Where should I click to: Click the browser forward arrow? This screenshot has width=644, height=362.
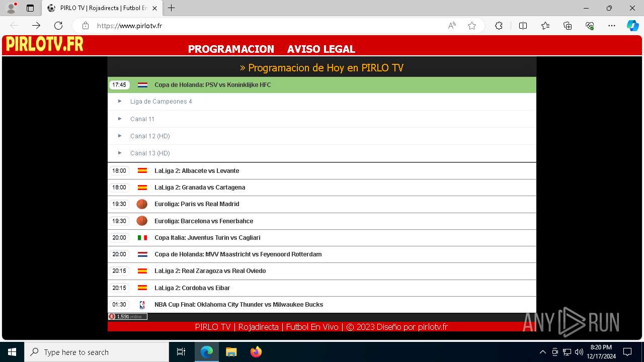[x=36, y=26]
